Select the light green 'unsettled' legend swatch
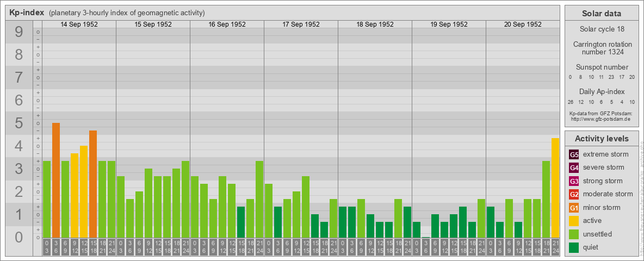This screenshot has width=644, height=261. [x=574, y=234]
